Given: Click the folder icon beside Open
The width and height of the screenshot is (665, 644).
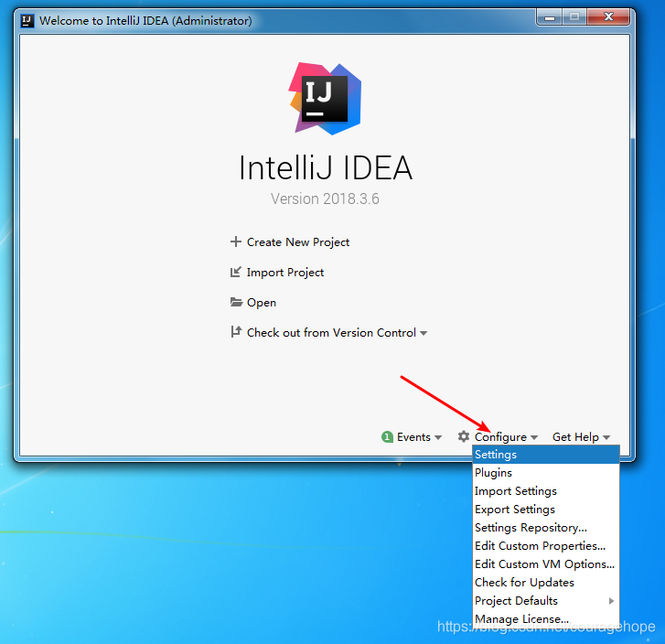Looking at the screenshot, I should coord(236,302).
